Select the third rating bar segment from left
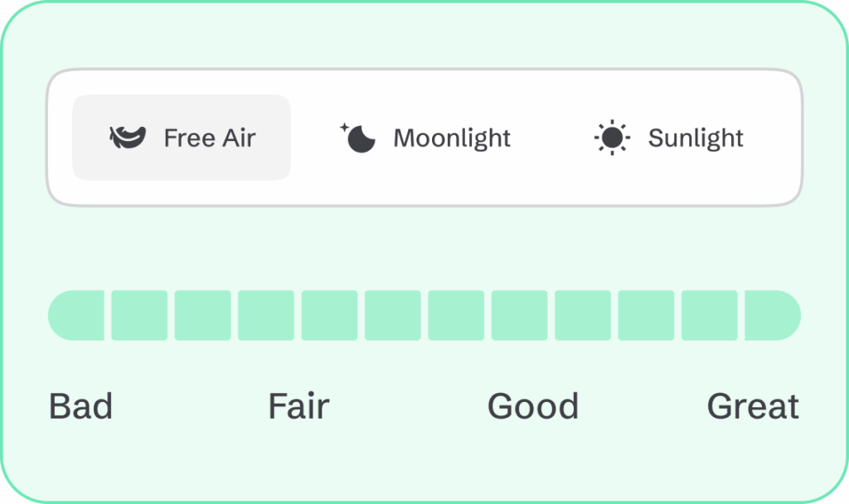This screenshot has width=849, height=504. [202, 315]
